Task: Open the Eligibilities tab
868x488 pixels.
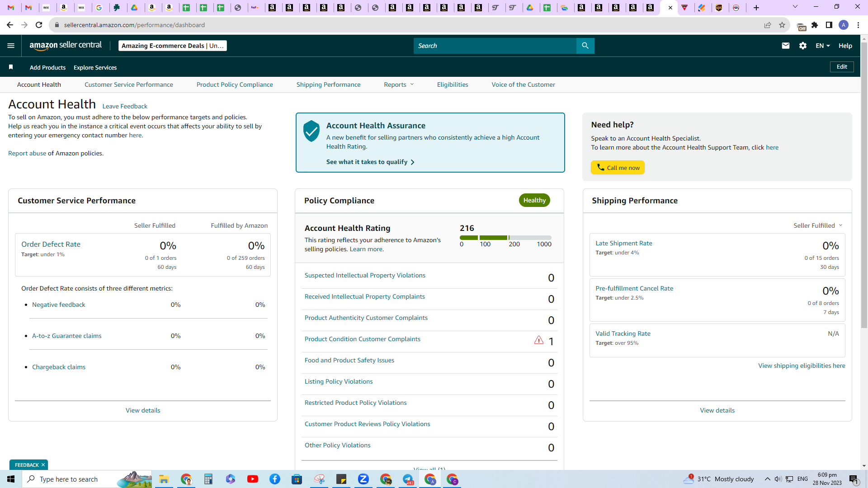Action: click(453, 84)
